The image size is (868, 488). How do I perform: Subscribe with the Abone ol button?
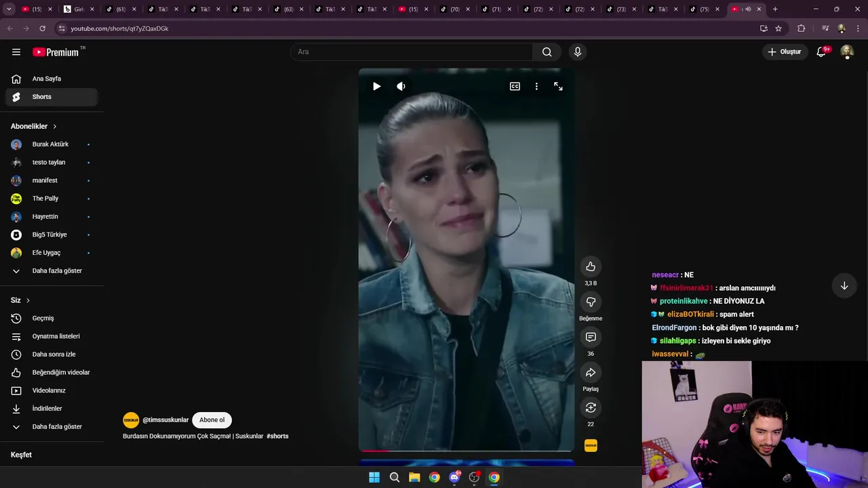point(212,420)
